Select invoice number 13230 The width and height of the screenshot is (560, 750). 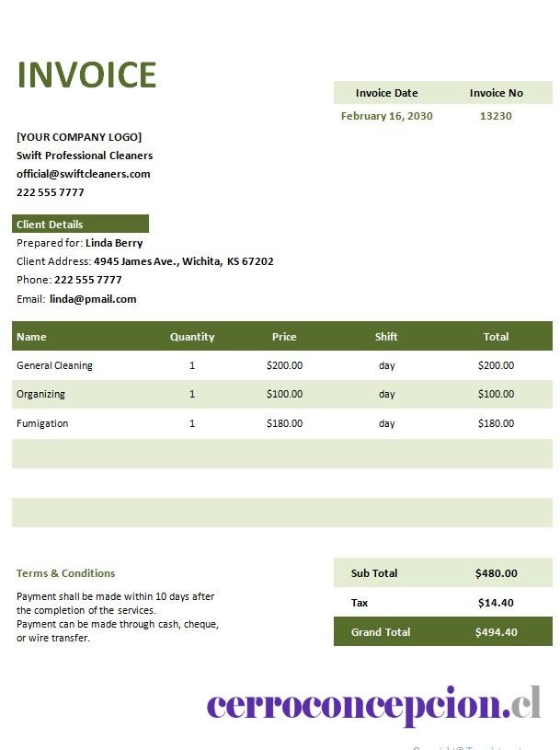(x=496, y=116)
